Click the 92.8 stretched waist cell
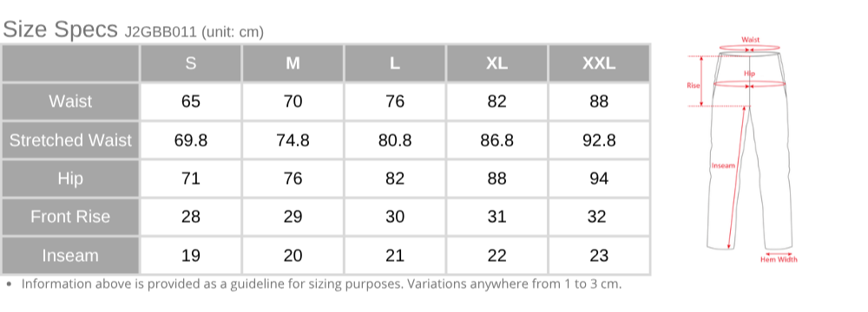The width and height of the screenshot is (868, 312). tap(599, 140)
